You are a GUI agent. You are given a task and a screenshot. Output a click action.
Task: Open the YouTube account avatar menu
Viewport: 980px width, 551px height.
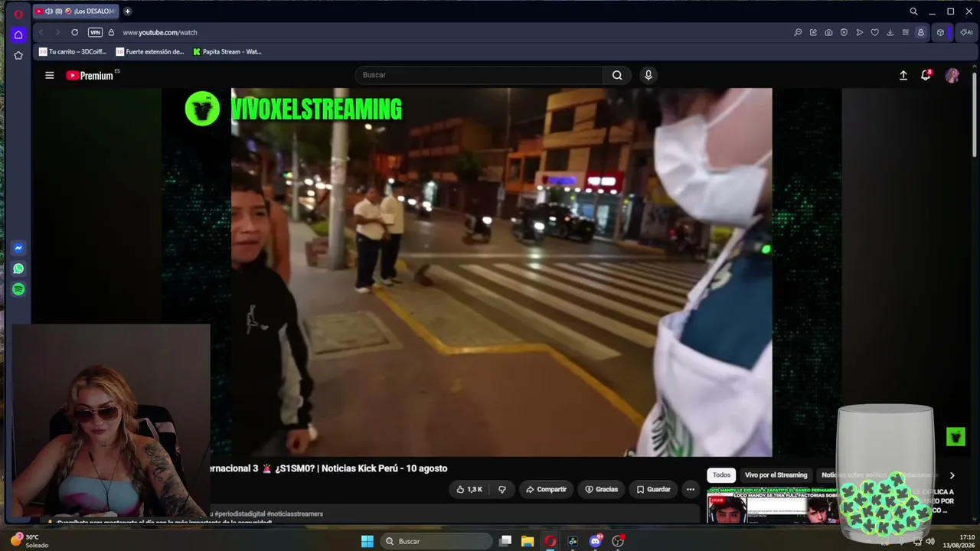pyautogui.click(x=952, y=75)
